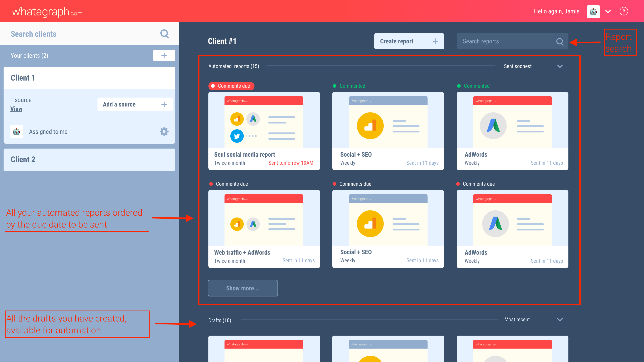Image resolution: width=644 pixels, height=362 pixels.
Task: Click Comments due above Web traffic + AdWords
Action: pyautogui.click(x=229, y=184)
